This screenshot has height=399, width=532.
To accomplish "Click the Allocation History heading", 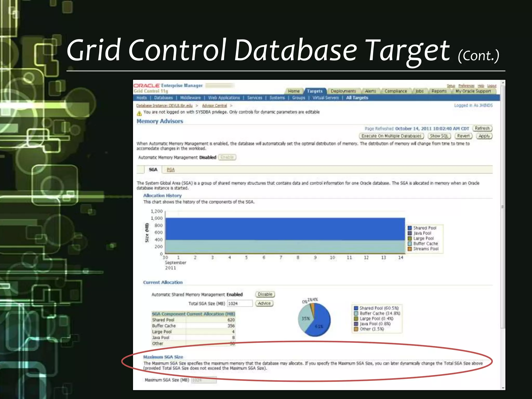I will coord(162,196).
